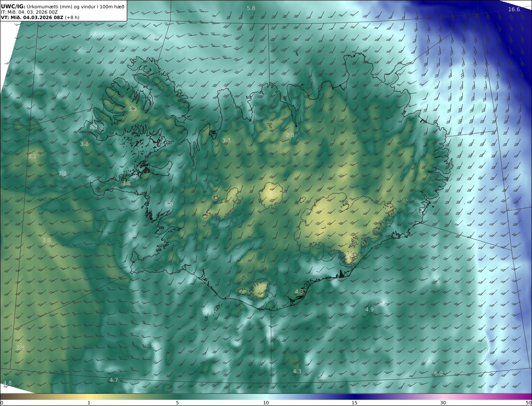This screenshot has width=532, height=406.
Task: Select the round Hofsjökull glacier outline
Action: [271, 196]
